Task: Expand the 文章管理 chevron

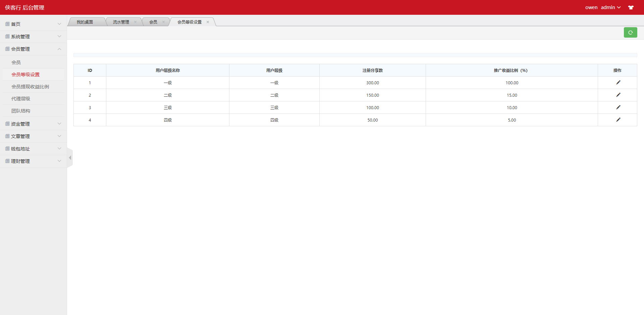Action: click(59, 136)
